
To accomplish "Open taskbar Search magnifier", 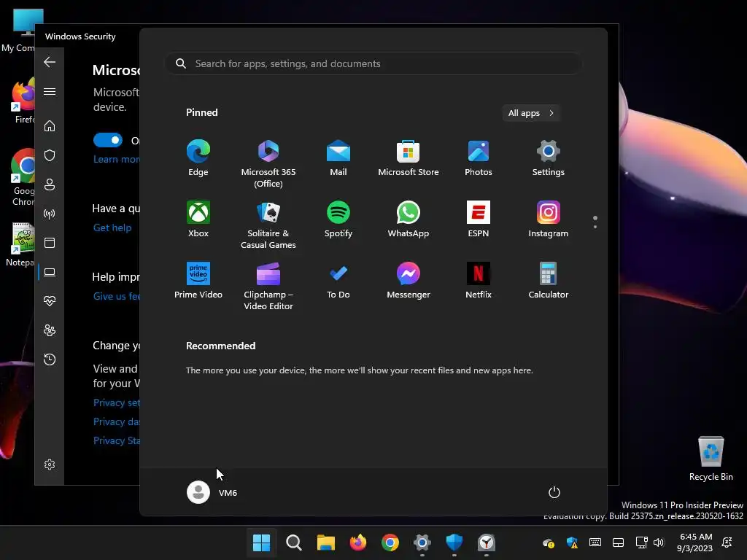I will (x=294, y=542).
